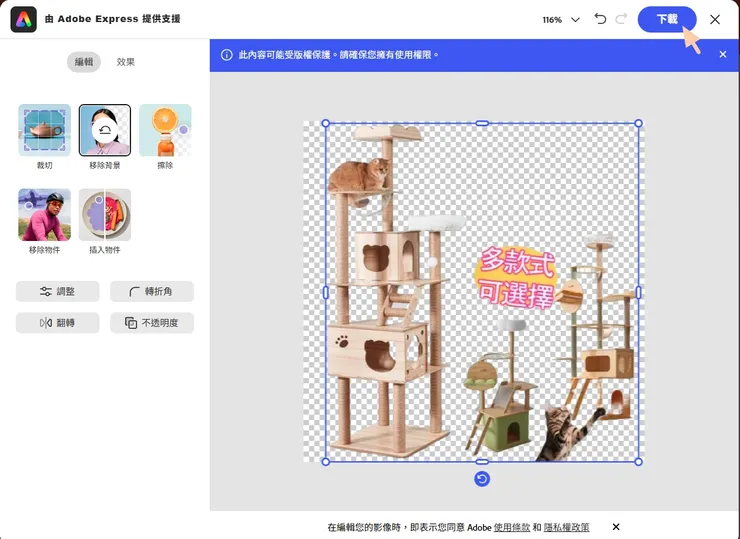Open the 隱私權政策 privacy policy link
The width and height of the screenshot is (740, 539).
(x=567, y=527)
